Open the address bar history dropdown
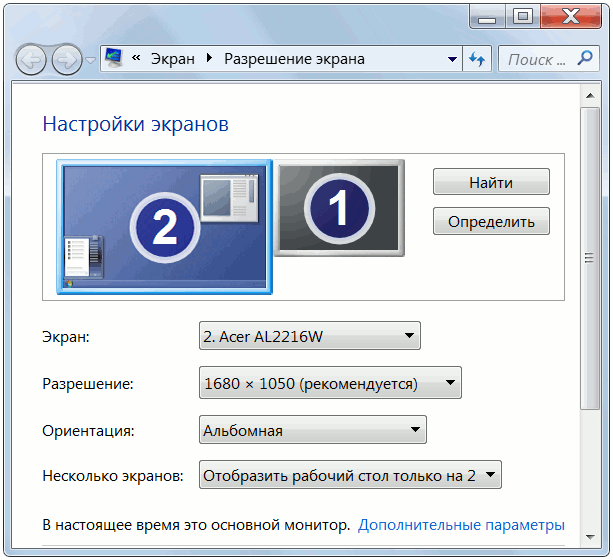Screen dimensions: 613x560 [x=452, y=59]
